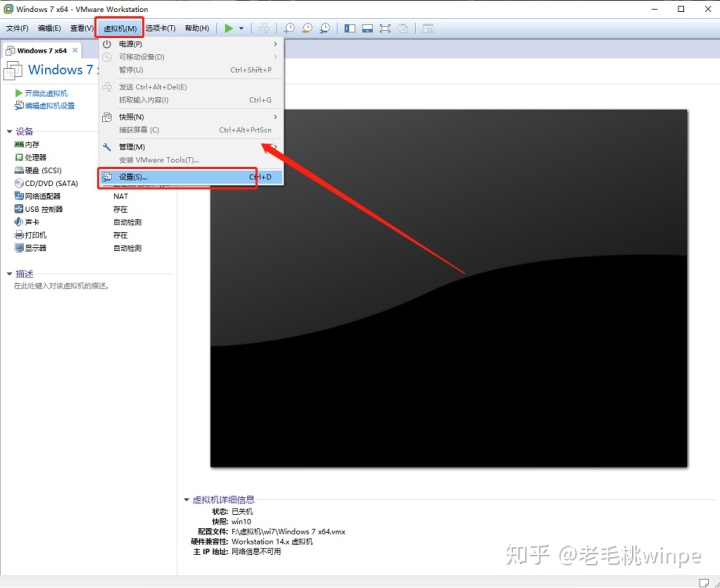Click the Workstation 14.x 虚拟机 compatibility text
Screen dimensions: 720x588
(272, 542)
